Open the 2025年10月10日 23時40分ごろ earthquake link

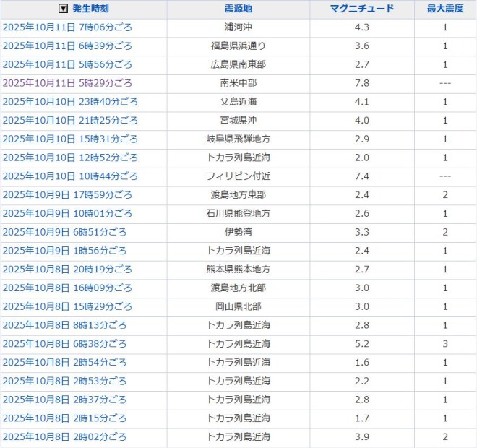pyautogui.click(x=70, y=102)
